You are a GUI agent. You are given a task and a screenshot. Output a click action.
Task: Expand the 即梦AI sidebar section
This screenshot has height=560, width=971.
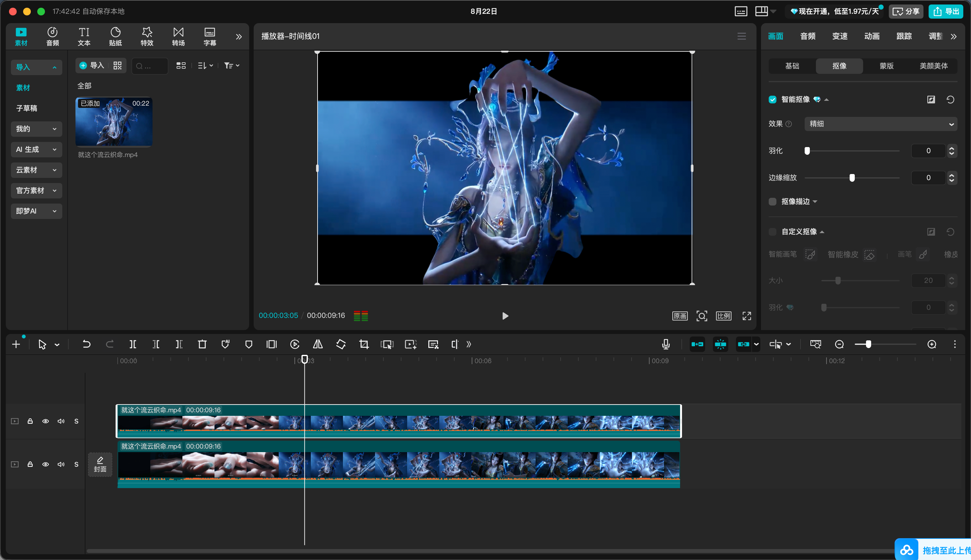tap(37, 211)
